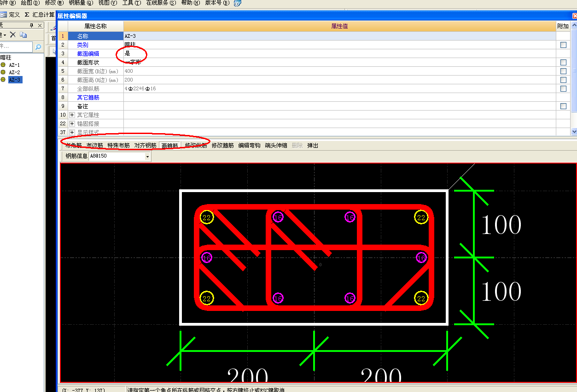Close the component list panel

(x=40, y=25)
